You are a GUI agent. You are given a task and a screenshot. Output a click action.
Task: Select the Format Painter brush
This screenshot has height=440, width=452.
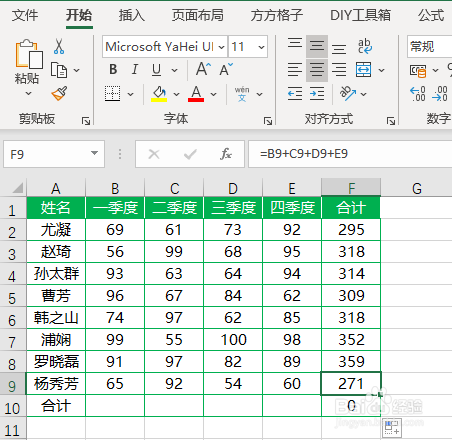pos(59,94)
